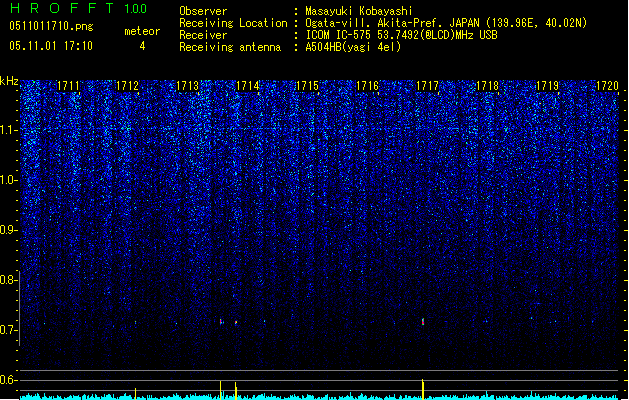The width and height of the screenshot is (629, 400).
Task: Click the A504HB(yagi 4el) text
Action: (353, 47)
